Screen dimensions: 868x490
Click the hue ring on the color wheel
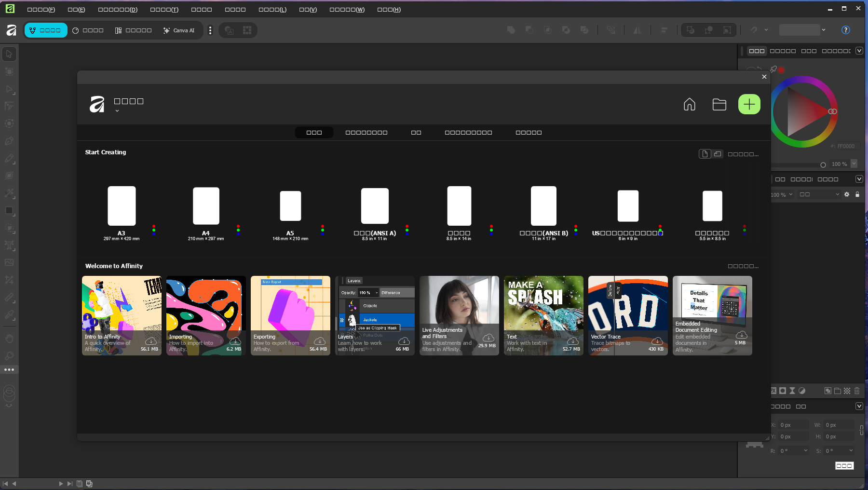(x=803, y=80)
